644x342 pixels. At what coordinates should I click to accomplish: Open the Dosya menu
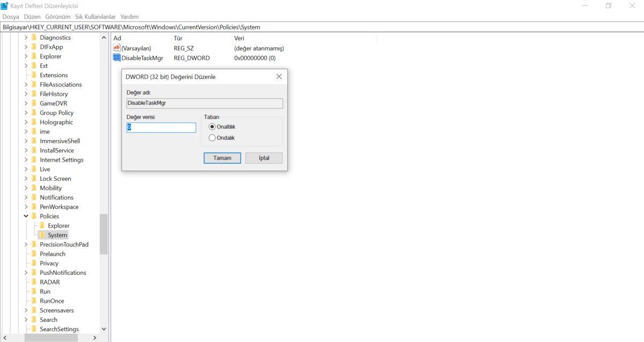tap(11, 17)
